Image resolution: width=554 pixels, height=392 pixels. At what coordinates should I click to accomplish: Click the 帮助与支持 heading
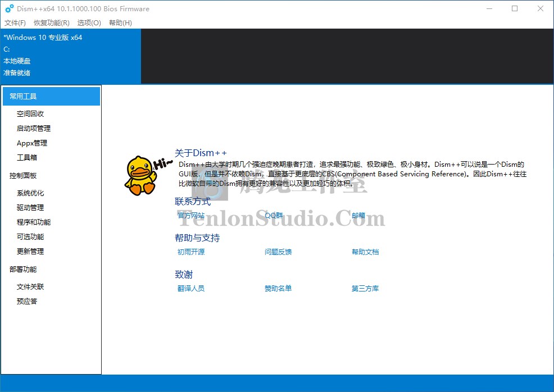coord(197,238)
